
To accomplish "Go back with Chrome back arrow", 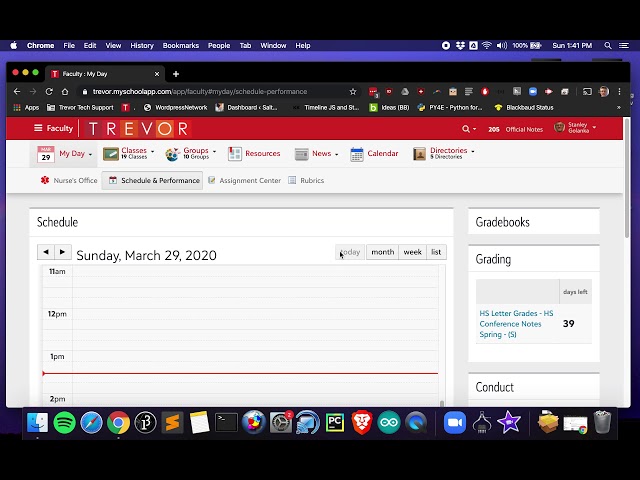I will click(17, 91).
